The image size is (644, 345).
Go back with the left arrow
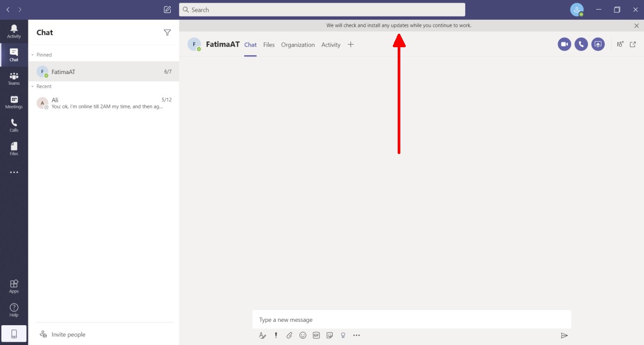click(x=8, y=10)
